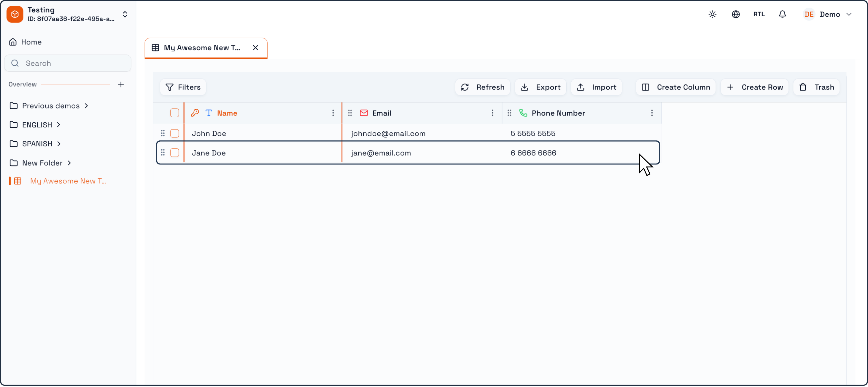Click drag handle on Phone Number column
The image size is (868, 387).
coord(509,113)
